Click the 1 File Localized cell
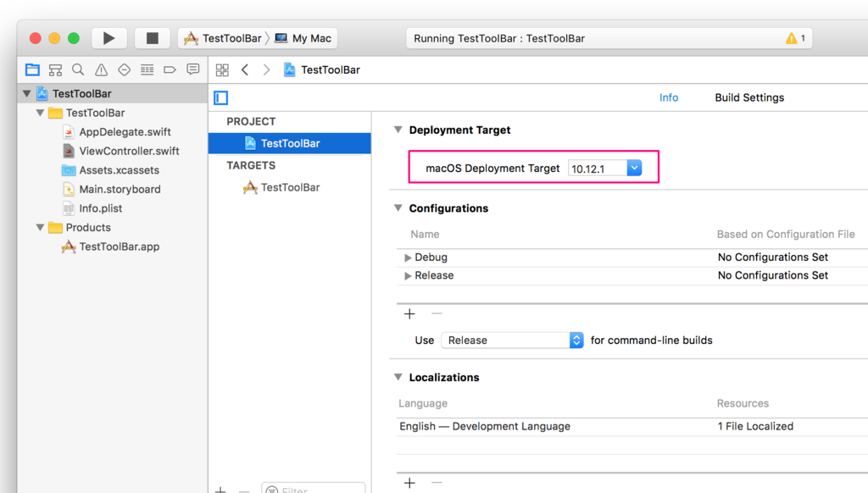 [755, 426]
